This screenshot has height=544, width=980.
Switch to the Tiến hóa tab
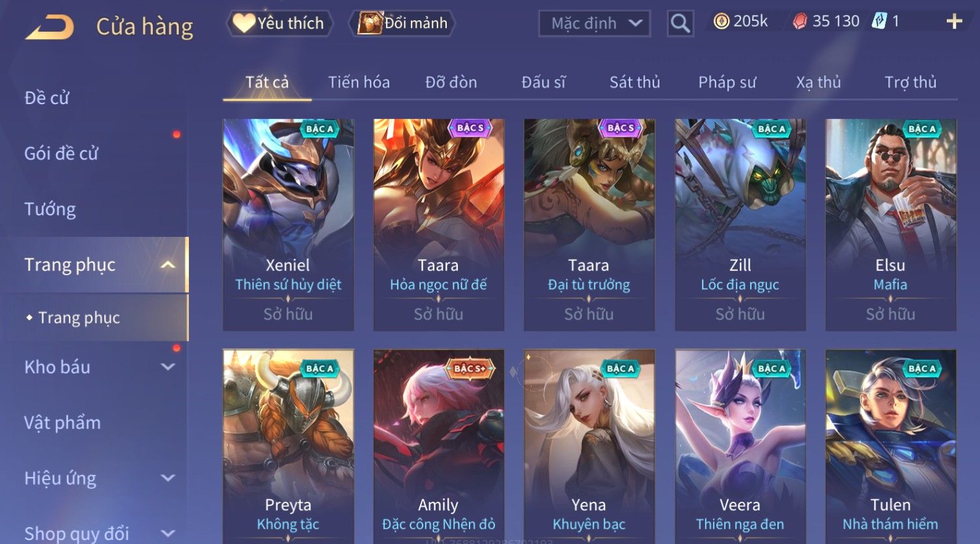[359, 83]
